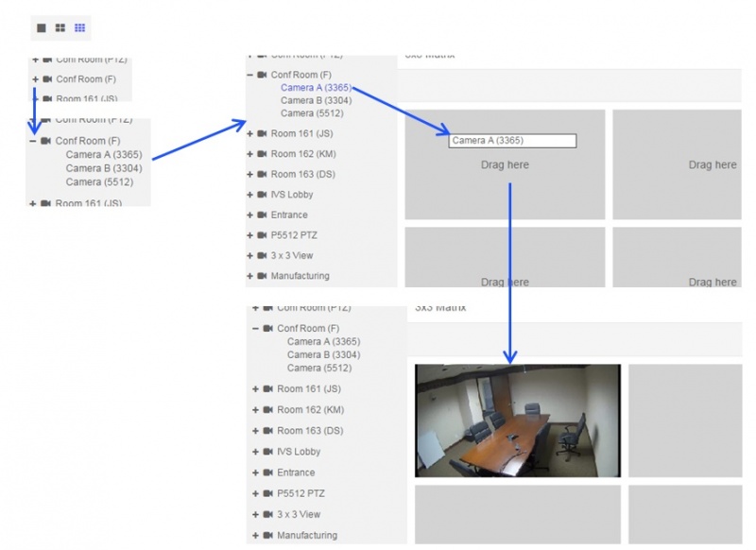Collapse Conf Room (F) in tree beside video thumbnail
The width and height of the screenshot is (756, 550).
click(255, 328)
